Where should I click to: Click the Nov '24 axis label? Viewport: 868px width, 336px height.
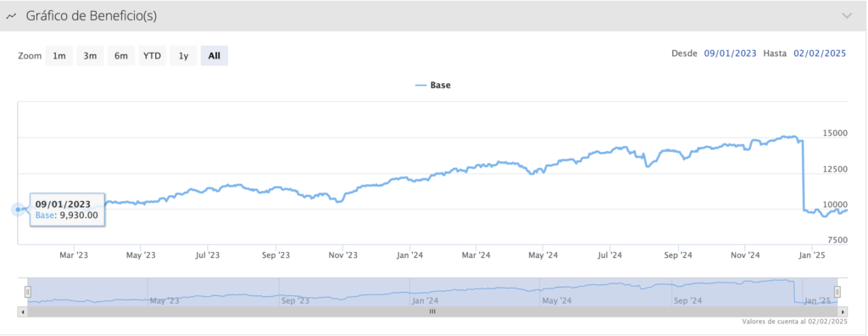coord(744,255)
